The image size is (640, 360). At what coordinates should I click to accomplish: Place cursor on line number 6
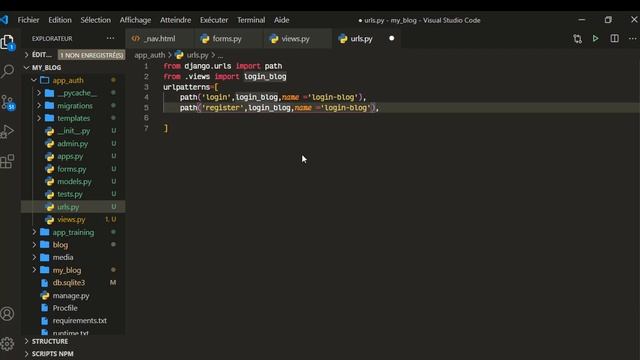[x=146, y=118]
